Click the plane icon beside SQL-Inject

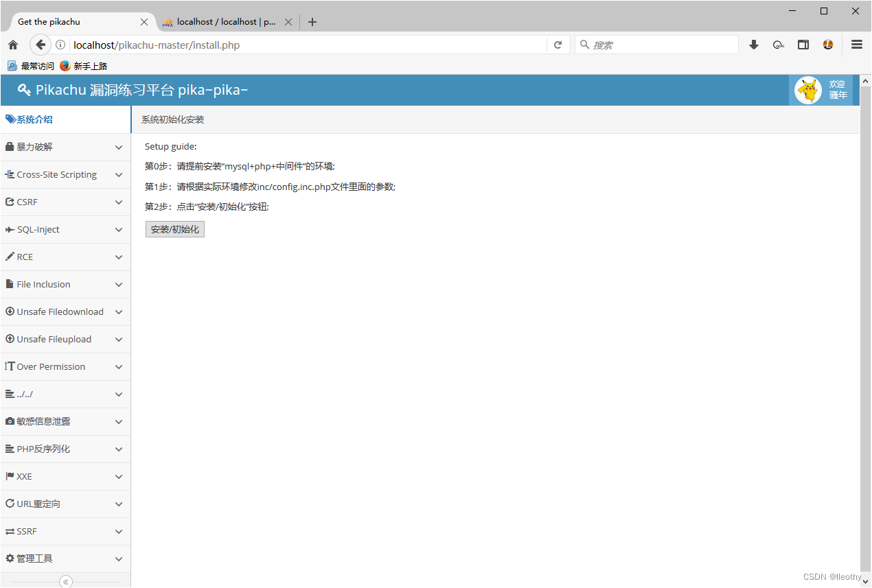tap(10, 229)
